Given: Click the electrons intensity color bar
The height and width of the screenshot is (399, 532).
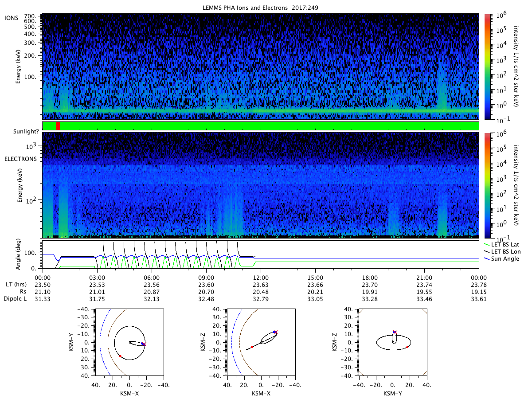Looking at the screenshot, I should tap(488, 185).
